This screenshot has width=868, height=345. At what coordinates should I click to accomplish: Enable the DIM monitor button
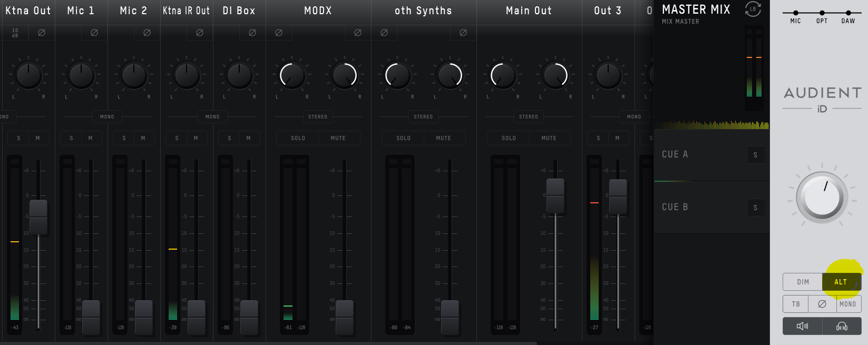point(803,282)
